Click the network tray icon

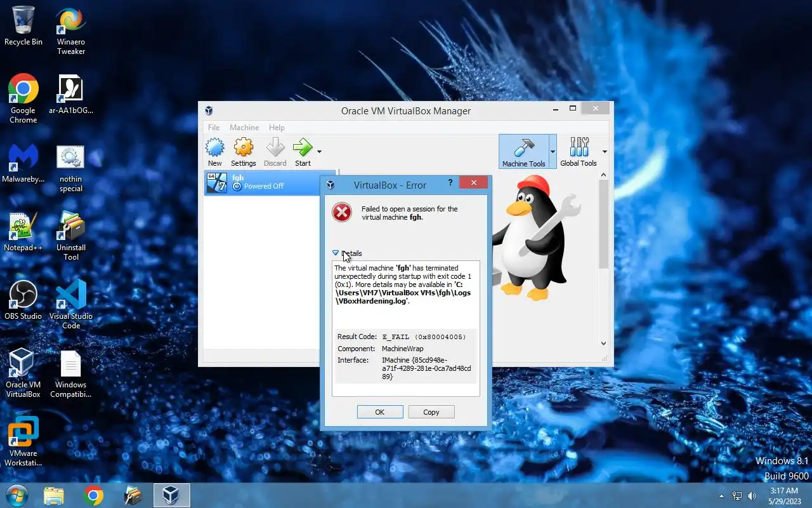[737, 496]
